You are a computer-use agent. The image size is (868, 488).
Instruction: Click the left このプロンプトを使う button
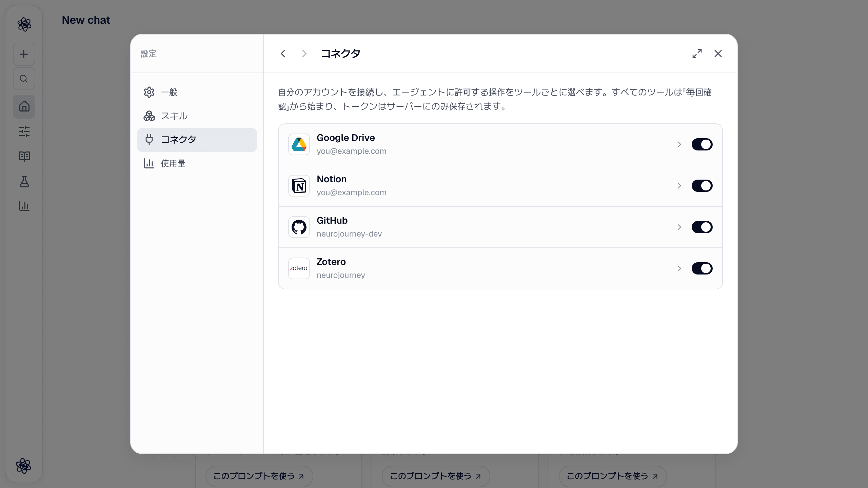point(259,476)
